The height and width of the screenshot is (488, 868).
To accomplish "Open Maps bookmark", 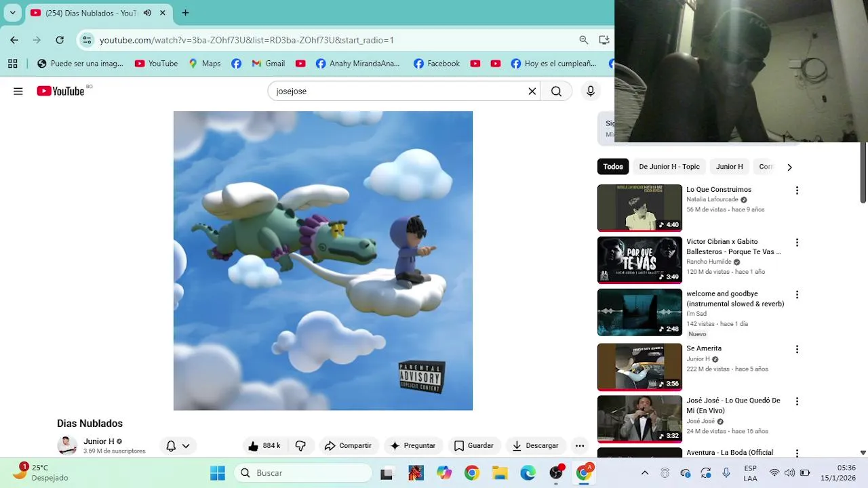I will (x=204, y=64).
